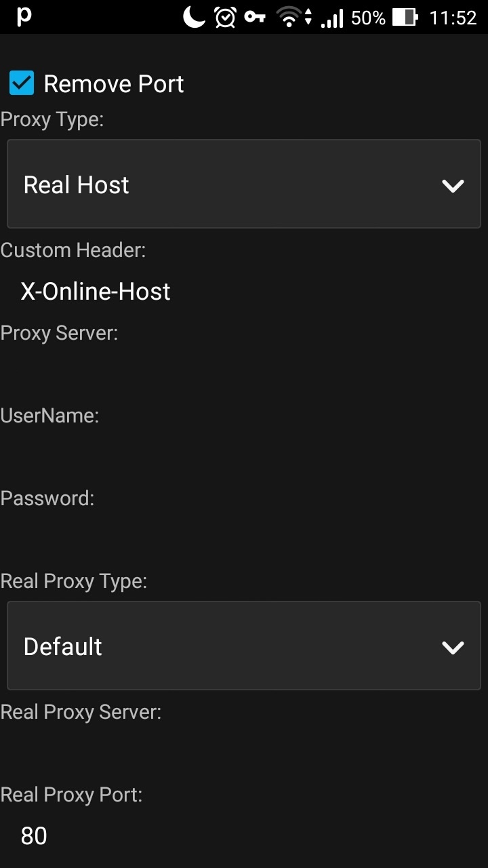Focus the Password input field
488x868 pixels.
tap(244, 540)
